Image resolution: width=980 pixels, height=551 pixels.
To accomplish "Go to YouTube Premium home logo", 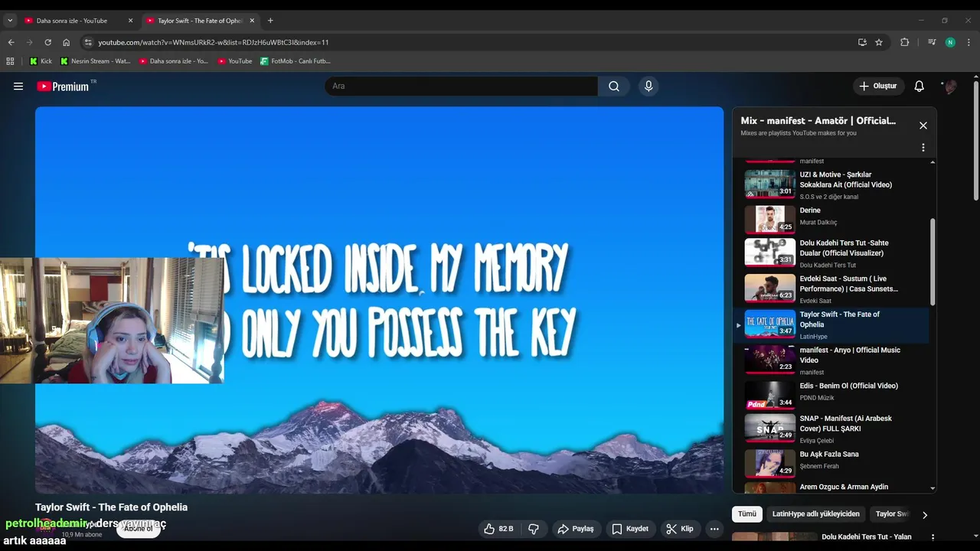I will click(x=63, y=86).
